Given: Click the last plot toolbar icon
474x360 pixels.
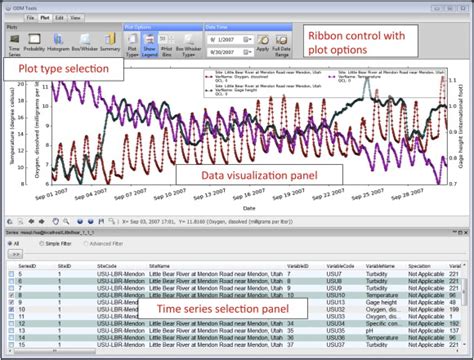Looking at the screenshot, I should tap(112, 221).
